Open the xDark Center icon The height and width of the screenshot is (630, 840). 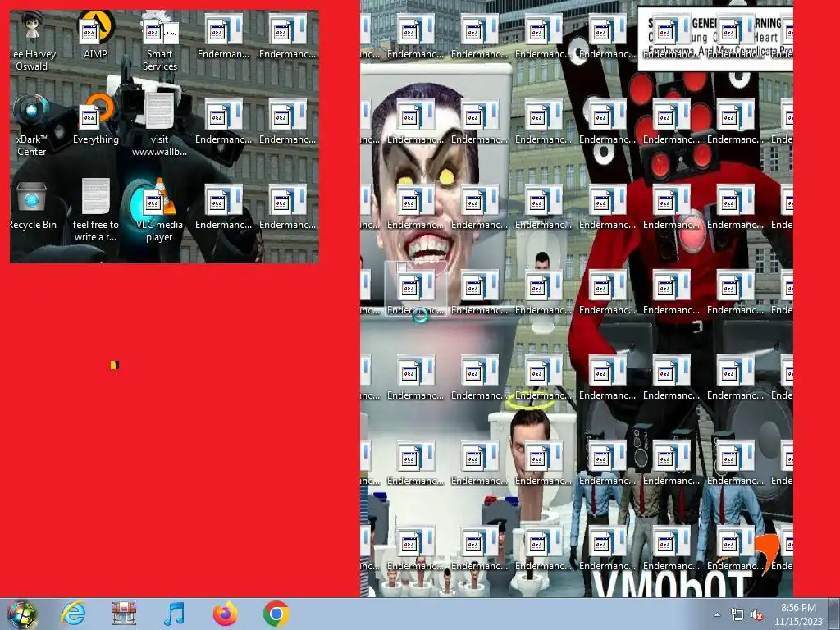32,126
